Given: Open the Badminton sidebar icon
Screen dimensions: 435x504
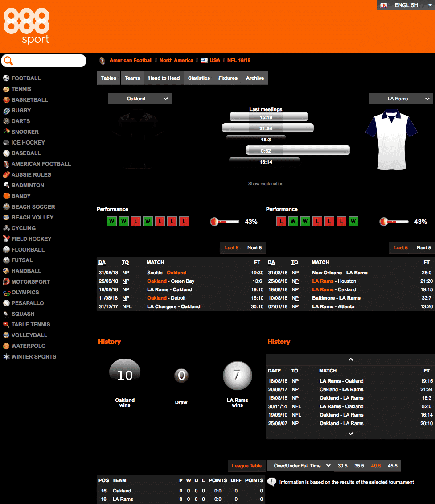Looking at the screenshot, I should (x=6, y=185).
